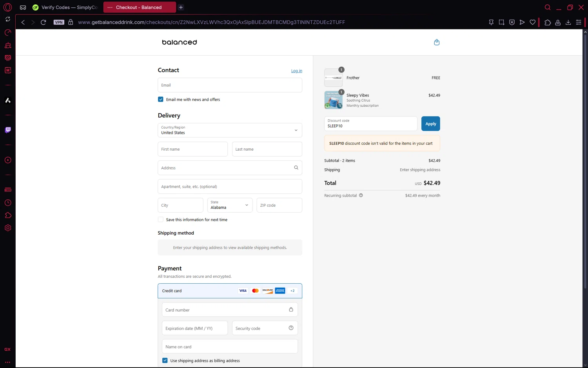Uncheck Email me with news and offers

[161, 99]
